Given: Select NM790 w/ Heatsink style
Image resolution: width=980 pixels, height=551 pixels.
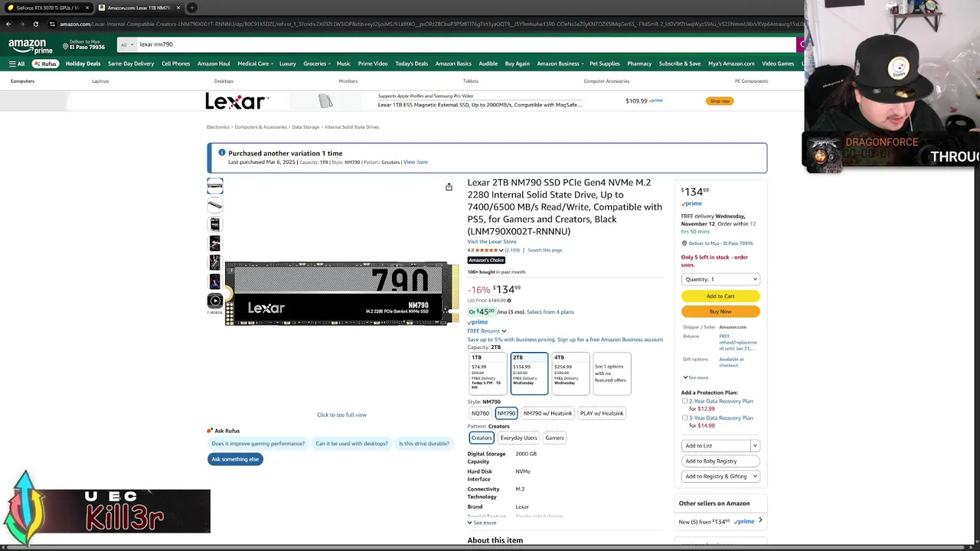Looking at the screenshot, I should (547, 413).
